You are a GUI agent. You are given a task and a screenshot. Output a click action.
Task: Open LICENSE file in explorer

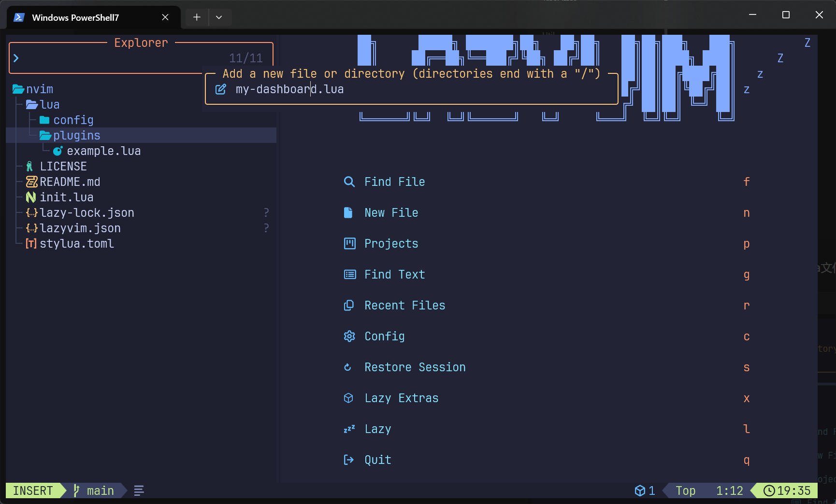(63, 167)
